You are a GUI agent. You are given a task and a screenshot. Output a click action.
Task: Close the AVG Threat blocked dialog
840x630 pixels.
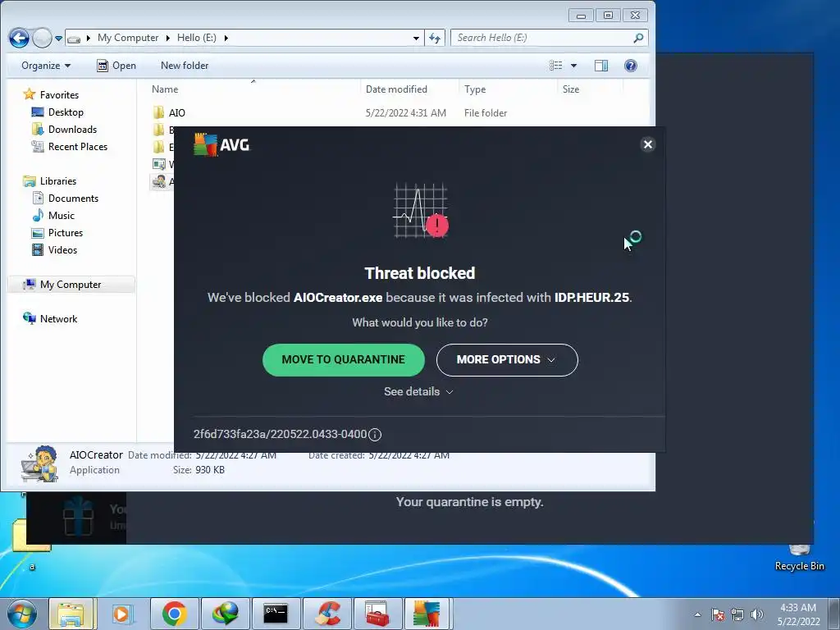(648, 144)
